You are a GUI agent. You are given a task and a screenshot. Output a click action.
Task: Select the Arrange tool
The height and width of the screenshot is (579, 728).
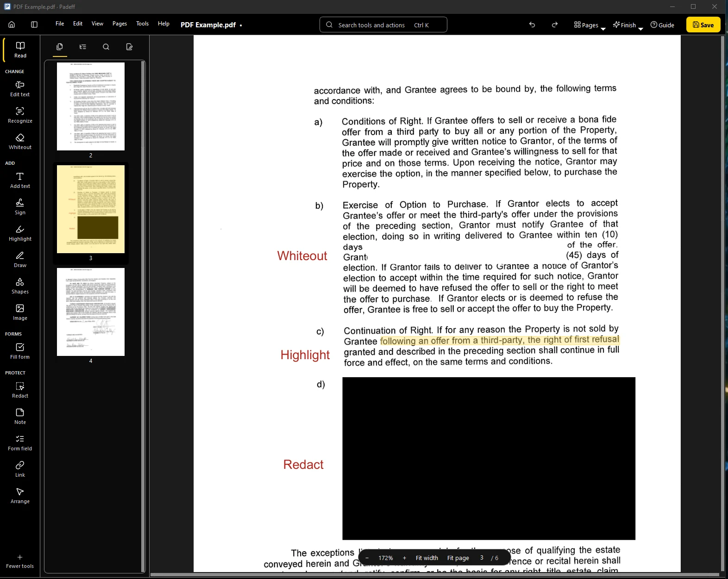click(x=20, y=496)
